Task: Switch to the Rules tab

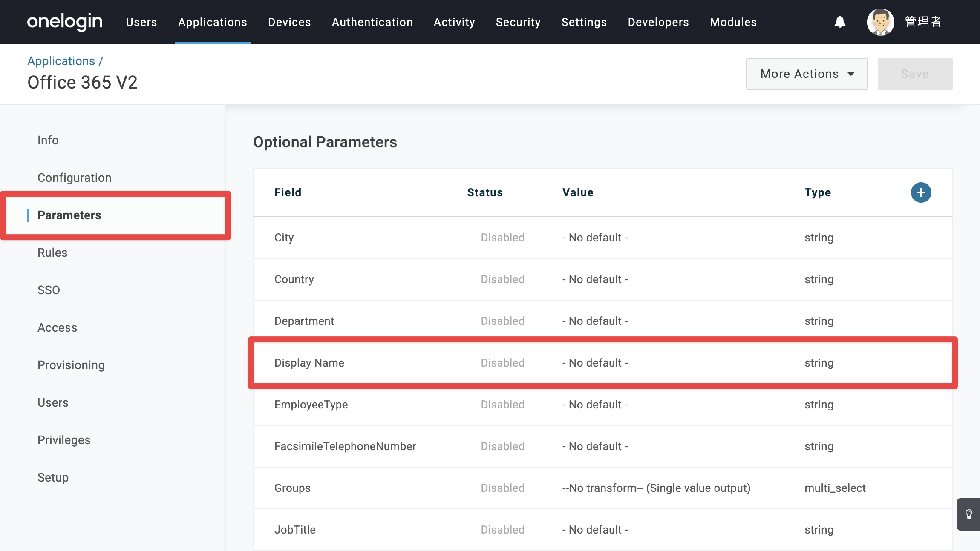Action: [52, 253]
